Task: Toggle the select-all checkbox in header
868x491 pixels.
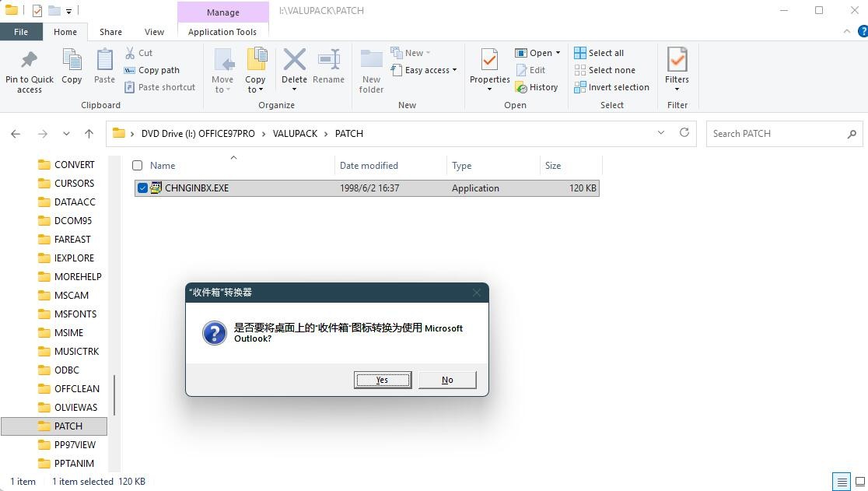Action: click(138, 165)
